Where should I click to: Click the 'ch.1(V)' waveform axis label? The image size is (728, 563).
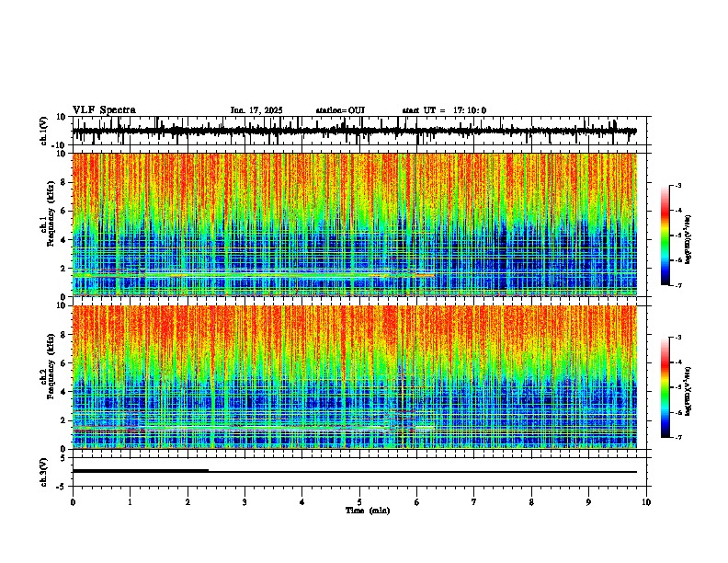point(44,131)
